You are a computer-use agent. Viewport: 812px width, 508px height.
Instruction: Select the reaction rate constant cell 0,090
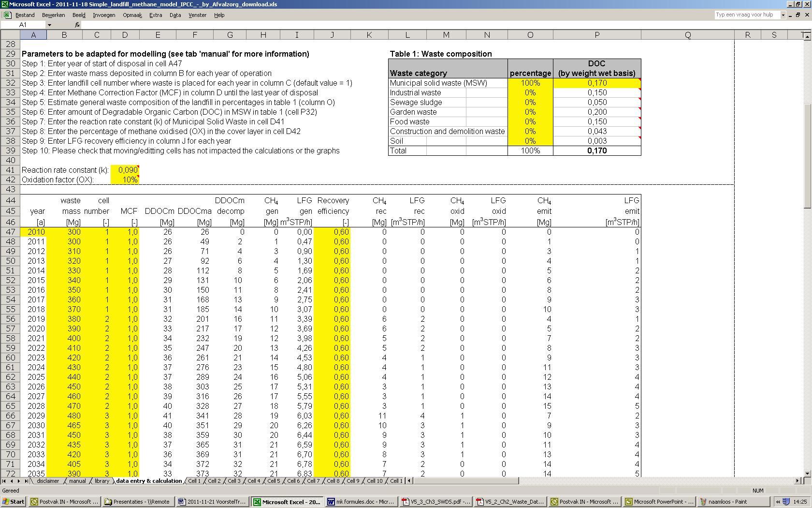pos(125,170)
